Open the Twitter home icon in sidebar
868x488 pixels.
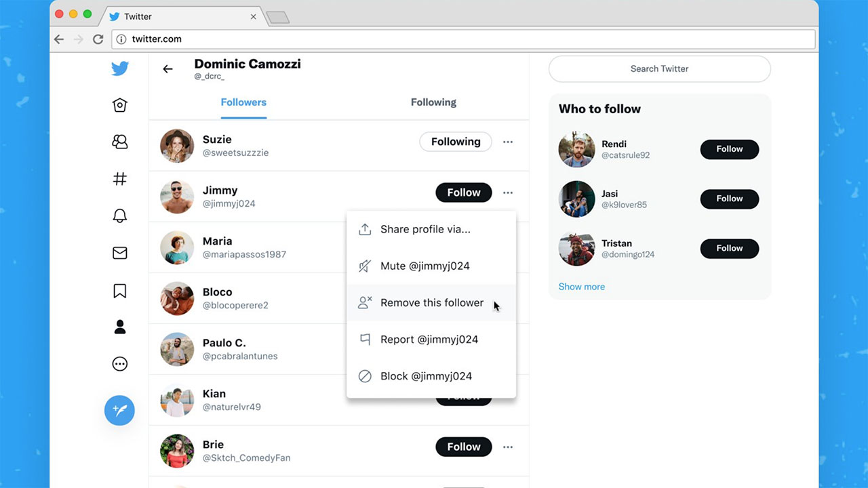(120, 105)
